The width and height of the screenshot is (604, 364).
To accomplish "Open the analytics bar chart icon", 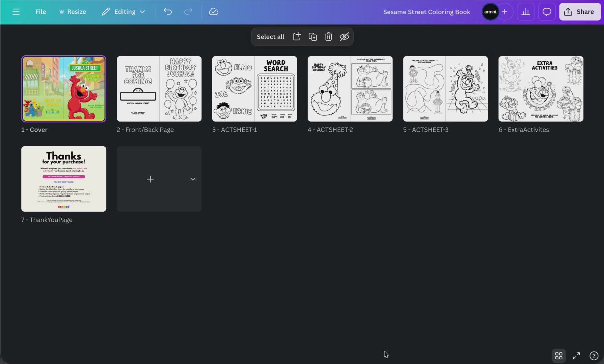I will point(525,12).
